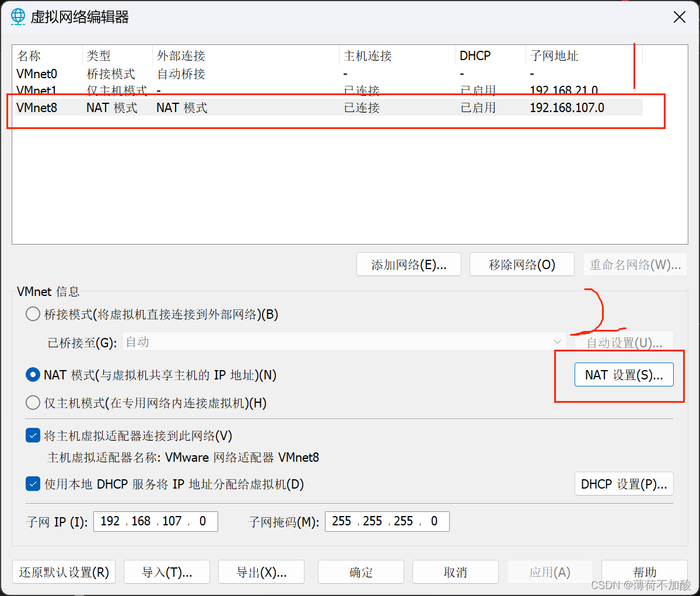The width and height of the screenshot is (700, 596).
Task: Click the 桥接模式 type cell of VMnet0
Action: pos(111,74)
